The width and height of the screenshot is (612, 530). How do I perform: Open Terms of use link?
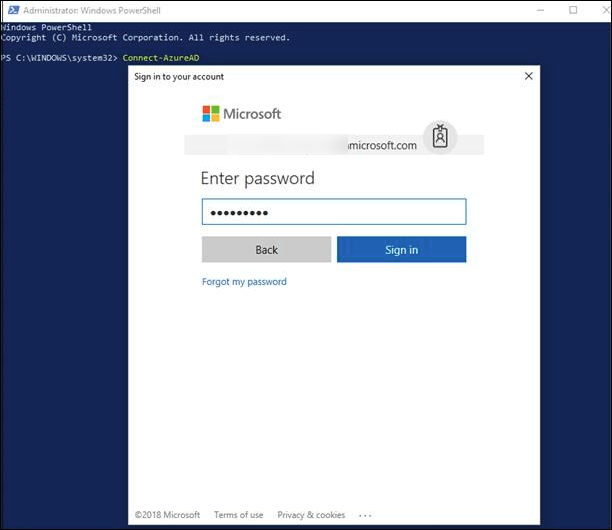click(238, 515)
